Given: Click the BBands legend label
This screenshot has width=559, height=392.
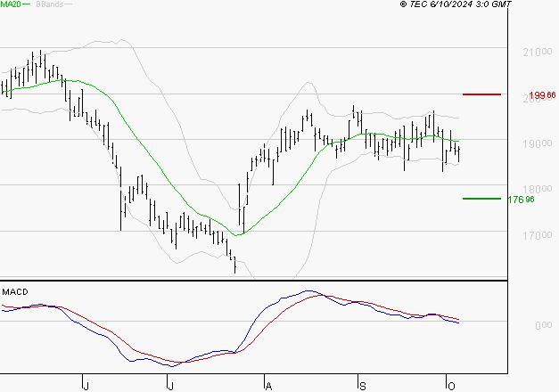Looking at the screenshot, I should point(50,4).
